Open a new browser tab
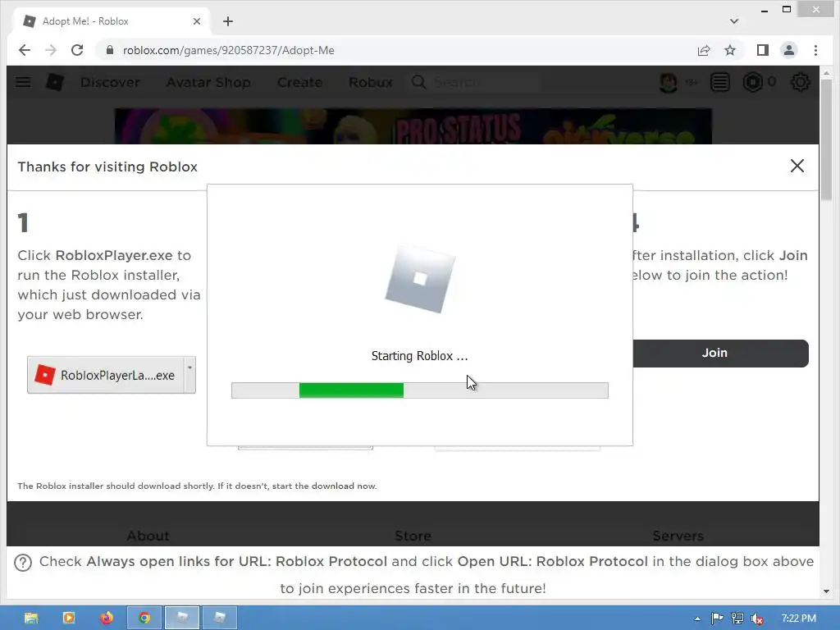840x630 pixels. click(x=228, y=21)
